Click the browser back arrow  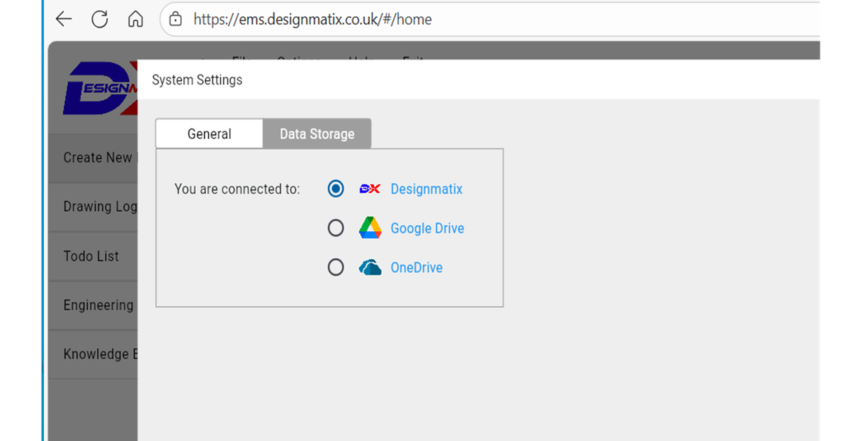click(x=64, y=19)
